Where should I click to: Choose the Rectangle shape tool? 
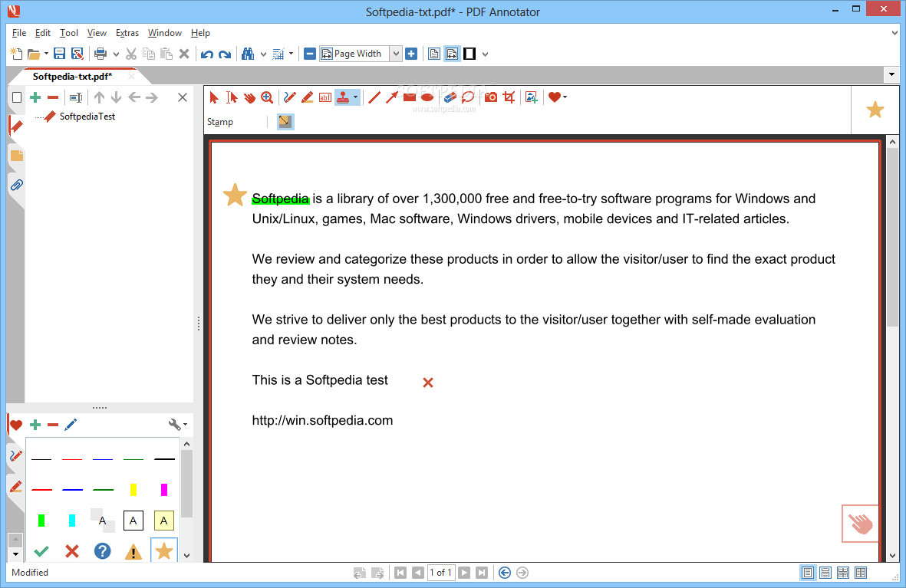[x=410, y=97]
